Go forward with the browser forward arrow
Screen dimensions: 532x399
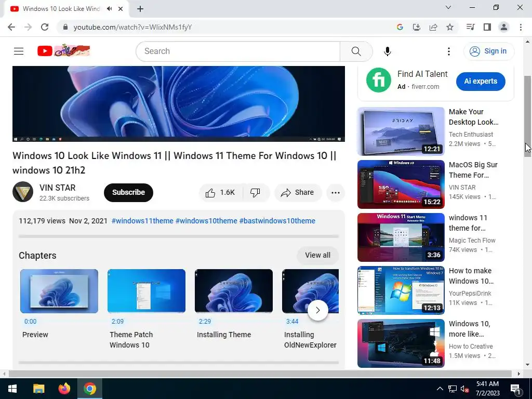click(28, 27)
